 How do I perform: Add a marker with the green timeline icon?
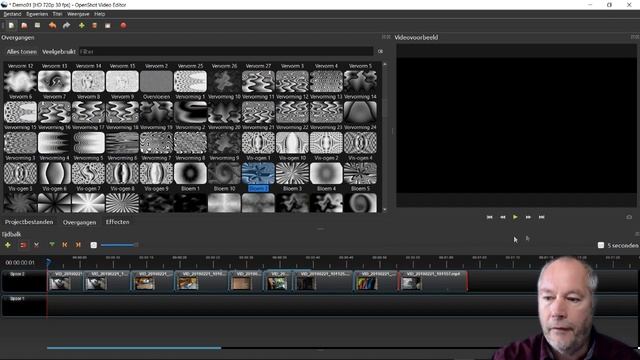tap(52, 245)
